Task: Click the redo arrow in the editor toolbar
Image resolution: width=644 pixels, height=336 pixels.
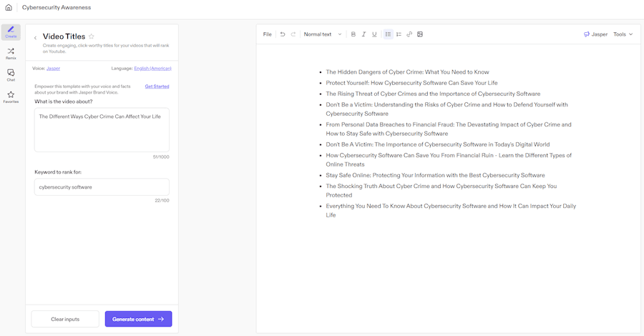Action: [x=293, y=34]
